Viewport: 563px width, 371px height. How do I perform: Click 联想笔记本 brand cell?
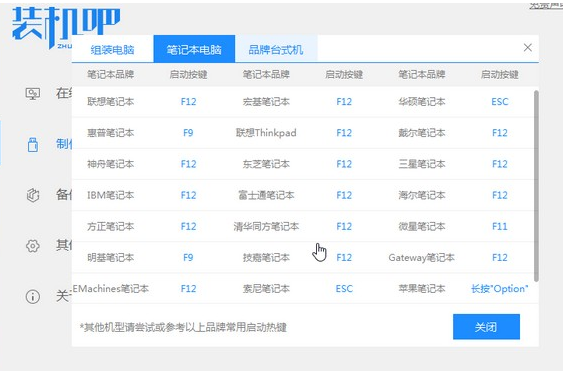pos(111,102)
